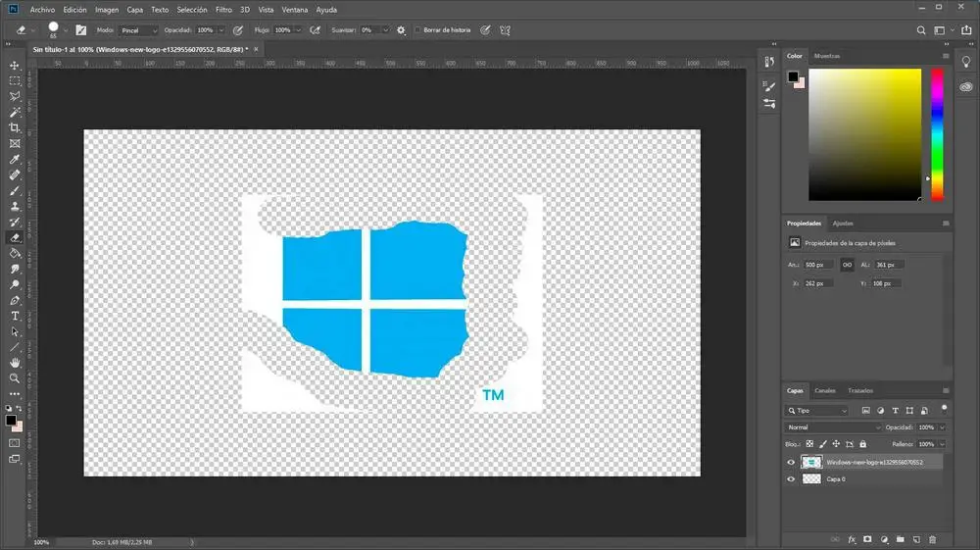Add a layer style with fx button
The width and height of the screenshot is (980, 550).
(852, 539)
